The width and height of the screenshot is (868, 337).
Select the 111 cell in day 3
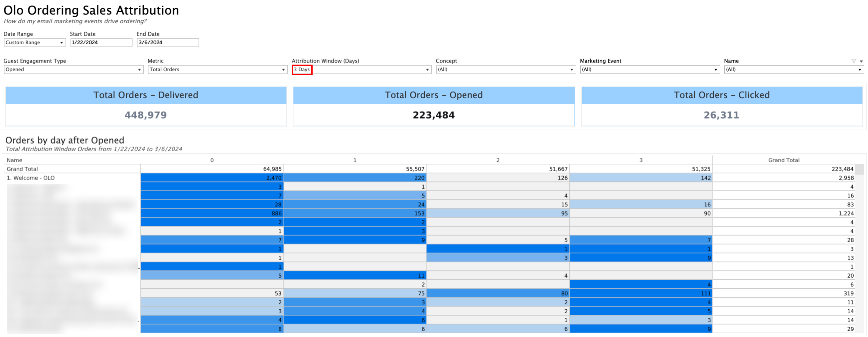(x=641, y=293)
